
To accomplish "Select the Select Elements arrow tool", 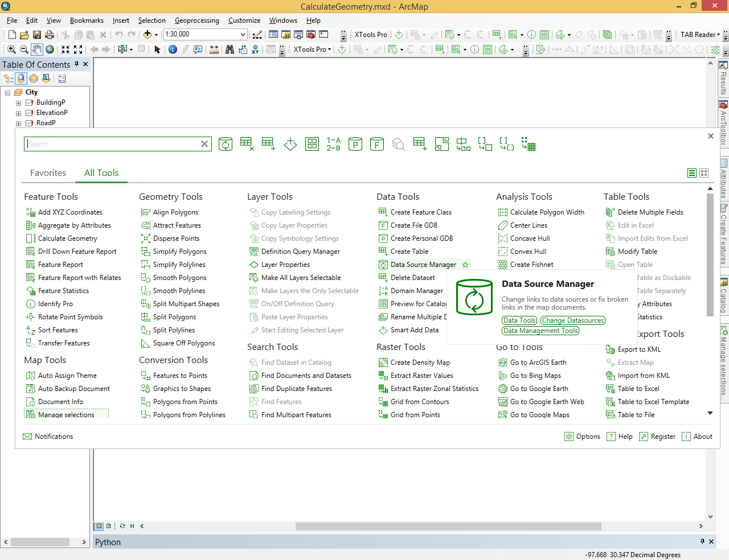I will click(x=157, y=50).
